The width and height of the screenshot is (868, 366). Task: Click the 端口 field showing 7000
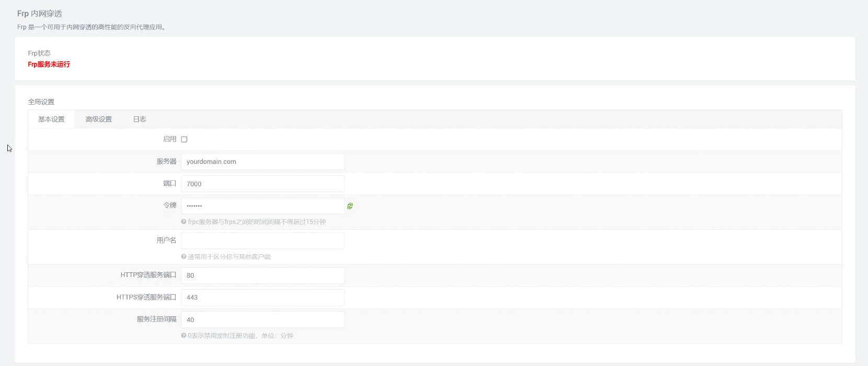(262, 184)
